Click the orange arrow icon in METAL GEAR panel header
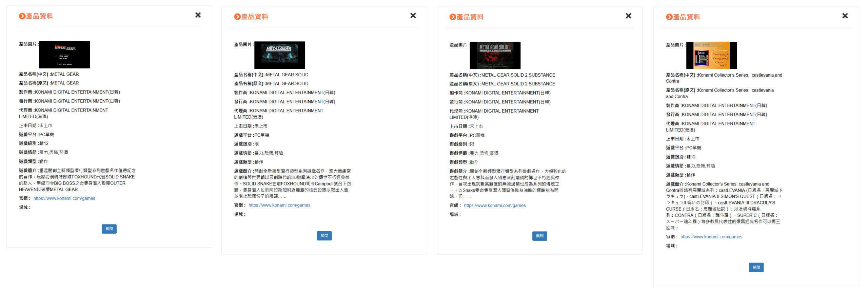 click(22, 16)
